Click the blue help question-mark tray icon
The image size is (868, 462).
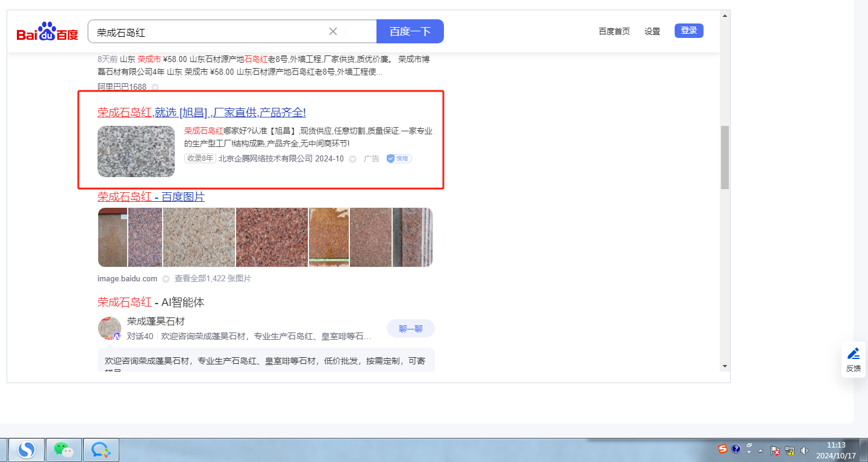point(735,449)
